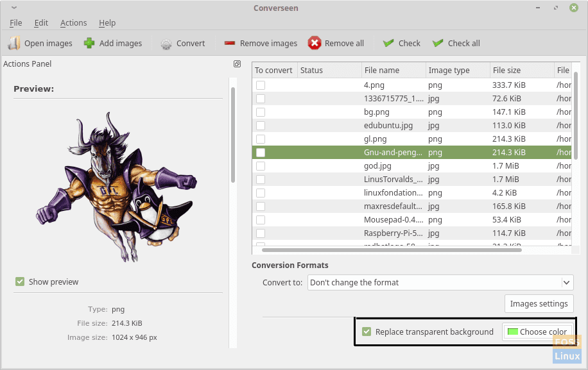Sort by the File name column header
This screenshot has width=588, height=370.
coord(393,70)
